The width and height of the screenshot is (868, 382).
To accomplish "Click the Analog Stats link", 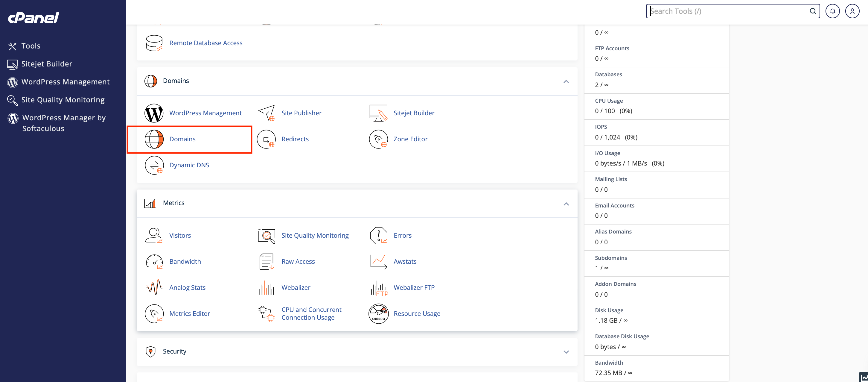I will [187, 288].
